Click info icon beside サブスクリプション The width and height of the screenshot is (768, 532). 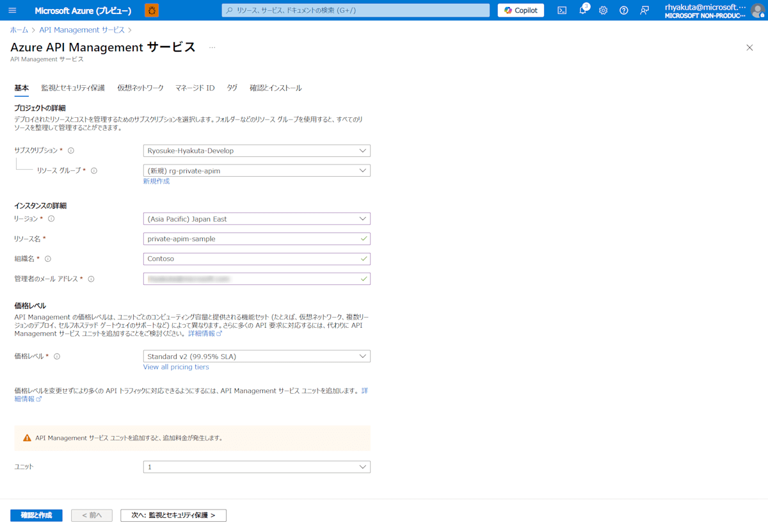71,150
